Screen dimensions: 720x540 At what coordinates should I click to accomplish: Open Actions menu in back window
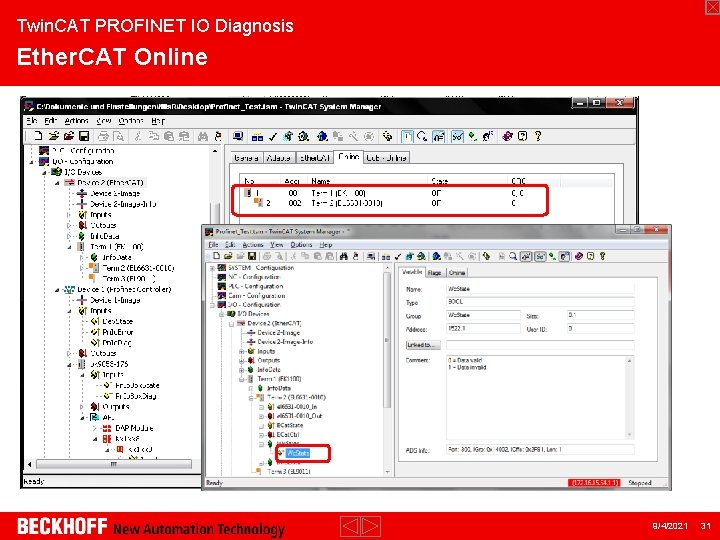click(x=76, y=121)
